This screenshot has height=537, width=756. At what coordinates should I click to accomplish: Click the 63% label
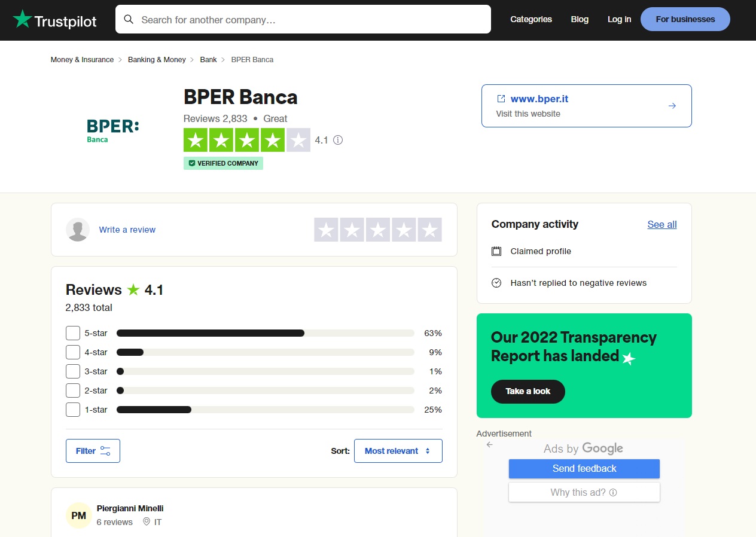pyautogui.click(x=432, y=333)
